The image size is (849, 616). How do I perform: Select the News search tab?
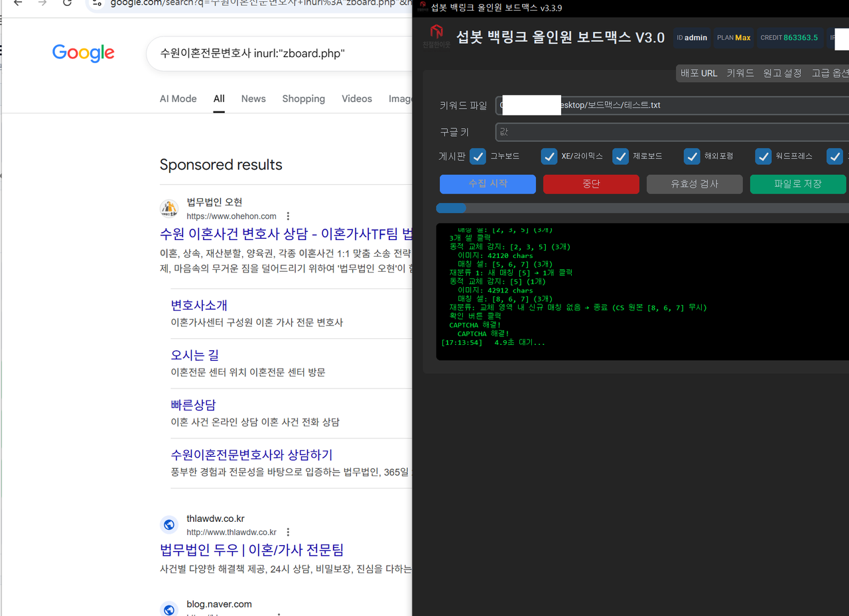tap(253, 99)
